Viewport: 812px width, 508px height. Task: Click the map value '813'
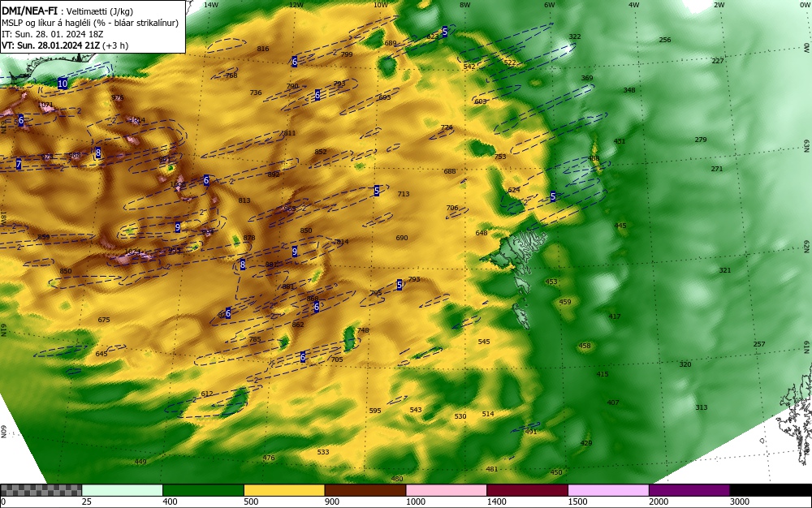pyautogui.click(x=244, y=200)
